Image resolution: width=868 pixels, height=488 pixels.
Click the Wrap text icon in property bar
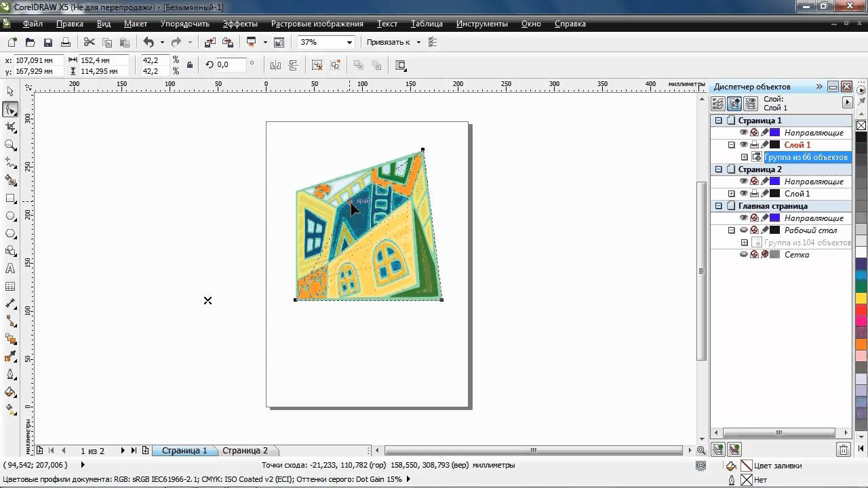coord(401,65)
